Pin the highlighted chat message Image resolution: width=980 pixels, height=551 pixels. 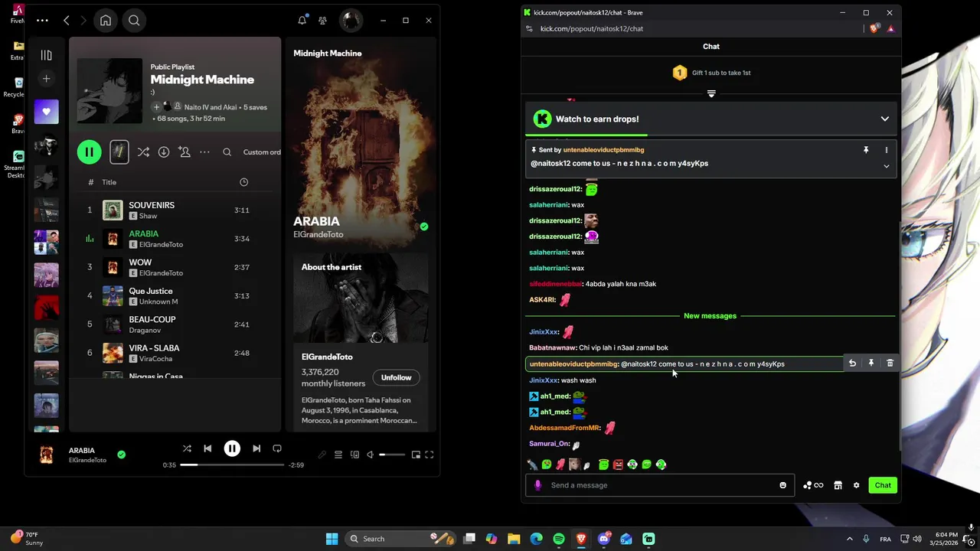(871, 364)
